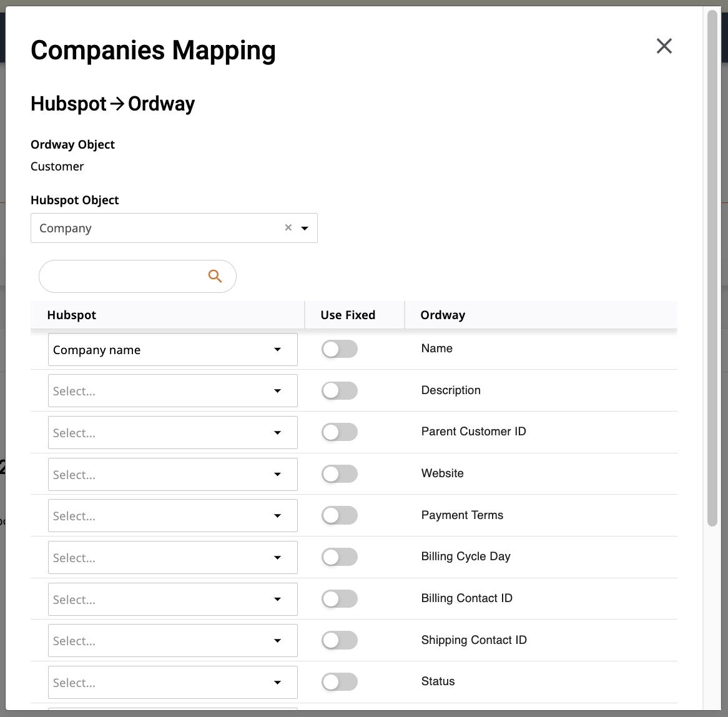
Task: Open the Hubspot Object dropdown arrow
Action: (x=305, y=228)
